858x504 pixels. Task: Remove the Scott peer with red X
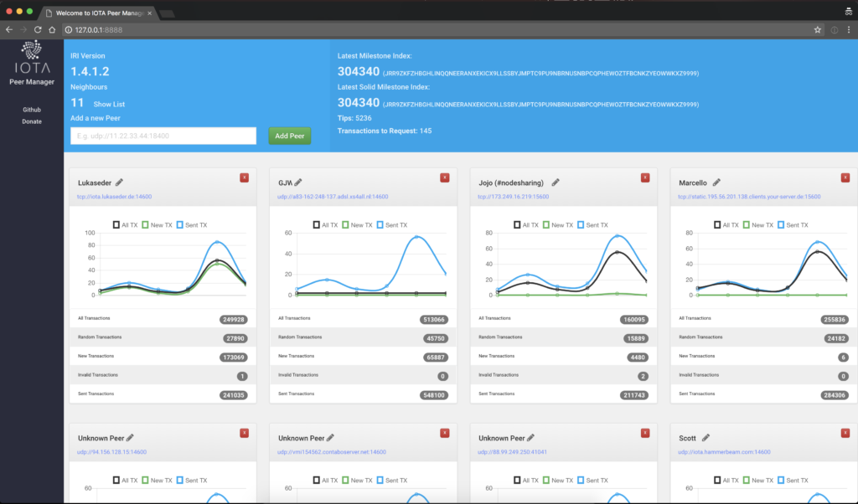click(845, 433)
